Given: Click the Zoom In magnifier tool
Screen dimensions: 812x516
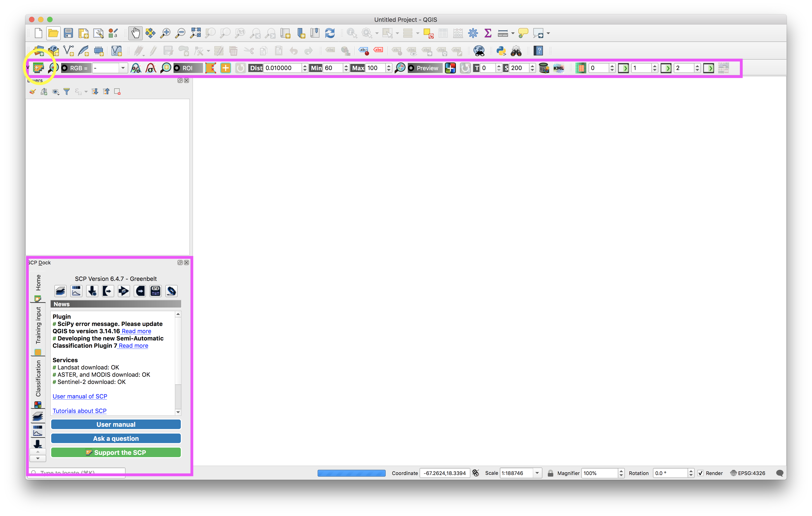Looking at the screenshot, I should pyautogui.click(x=165, y=33).
